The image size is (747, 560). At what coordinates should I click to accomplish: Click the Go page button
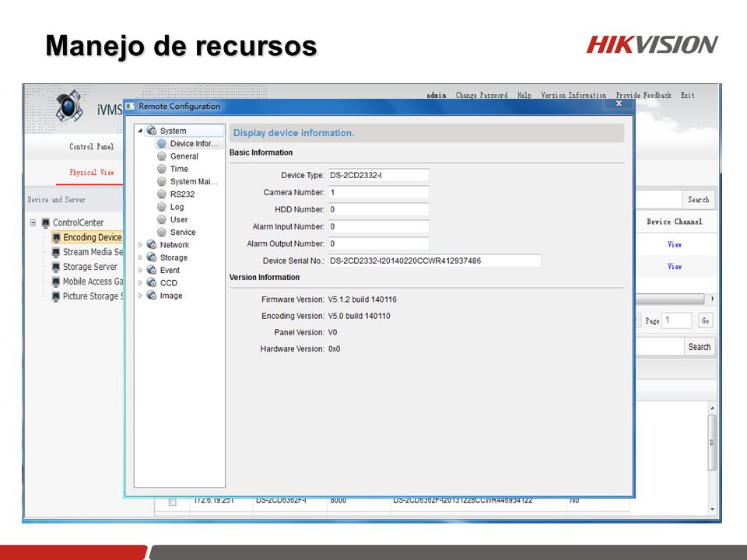pyautogui.click(x=705, y=320)
